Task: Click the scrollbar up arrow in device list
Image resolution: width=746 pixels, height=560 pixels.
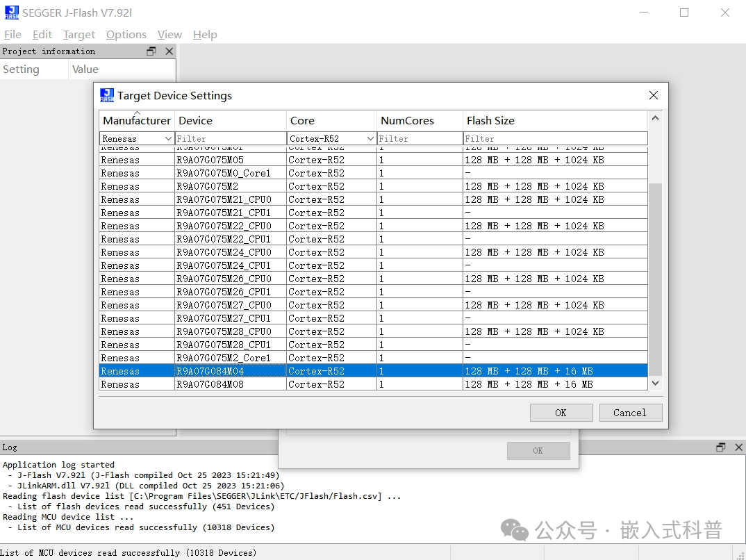Action: [655, 118]
